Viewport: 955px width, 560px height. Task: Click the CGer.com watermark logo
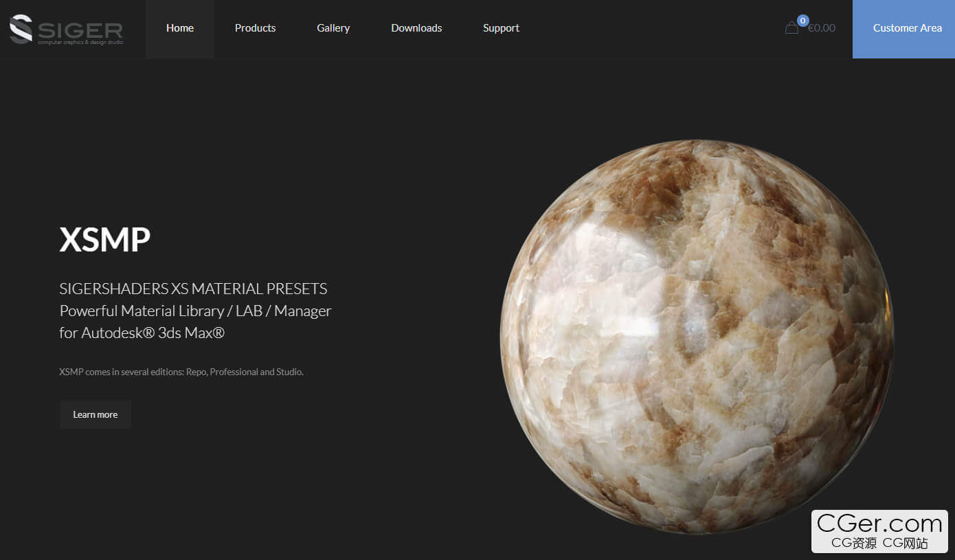coord(879,530)
